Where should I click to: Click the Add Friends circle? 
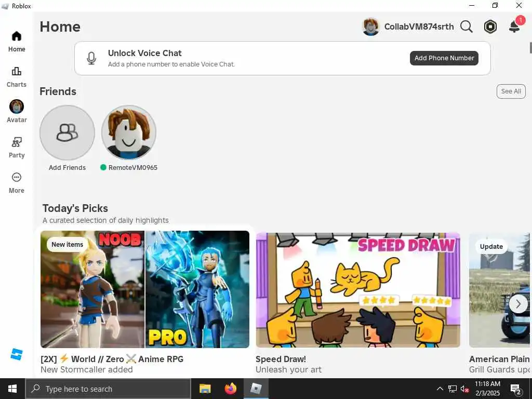coord(67,132)
